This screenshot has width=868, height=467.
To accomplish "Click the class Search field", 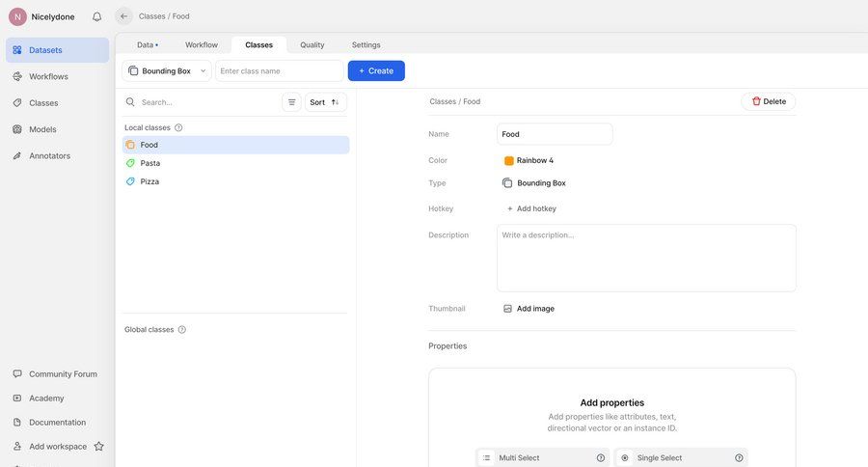I will click(x=208, y=102).
